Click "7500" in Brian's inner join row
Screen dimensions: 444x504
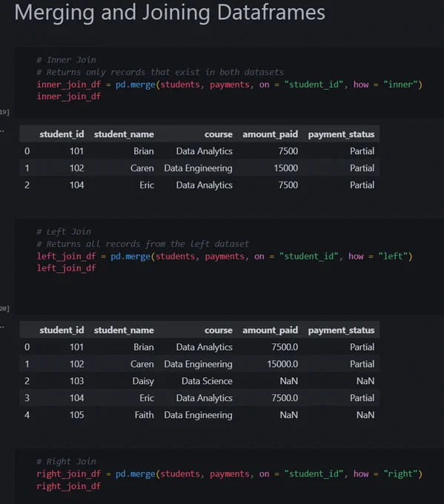pyautogui.click(x=288, y=151)
